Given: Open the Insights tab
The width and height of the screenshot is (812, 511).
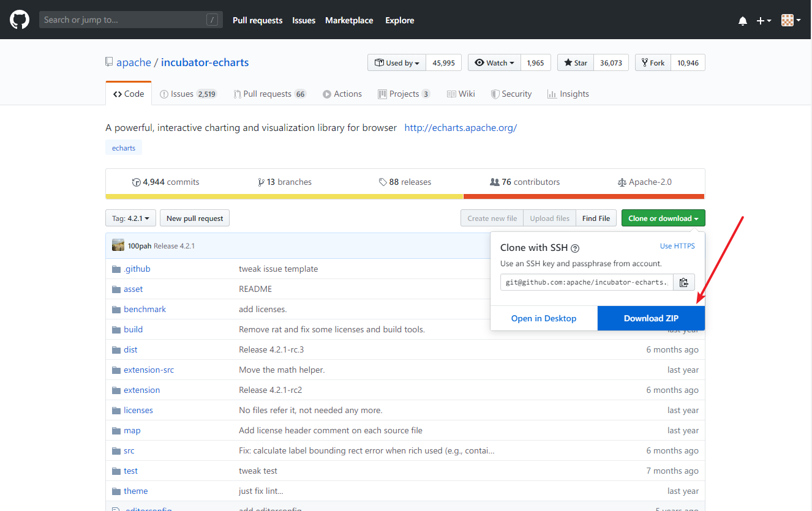Looking at the screenshot, I should pos(568,94).
